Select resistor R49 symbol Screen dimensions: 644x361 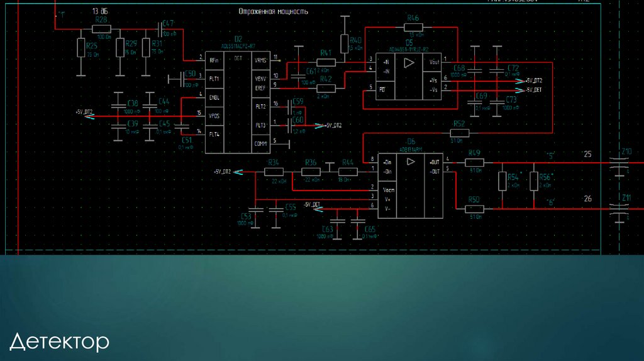coord(474,163)
